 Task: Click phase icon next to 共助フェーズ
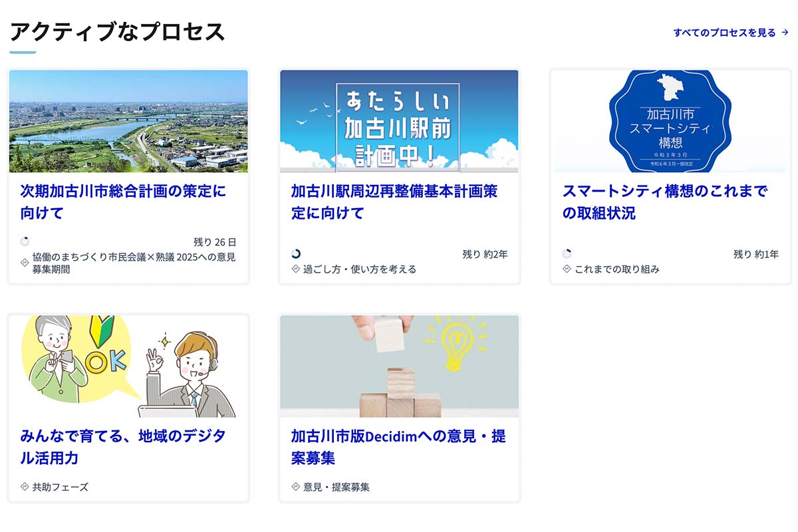25,487
